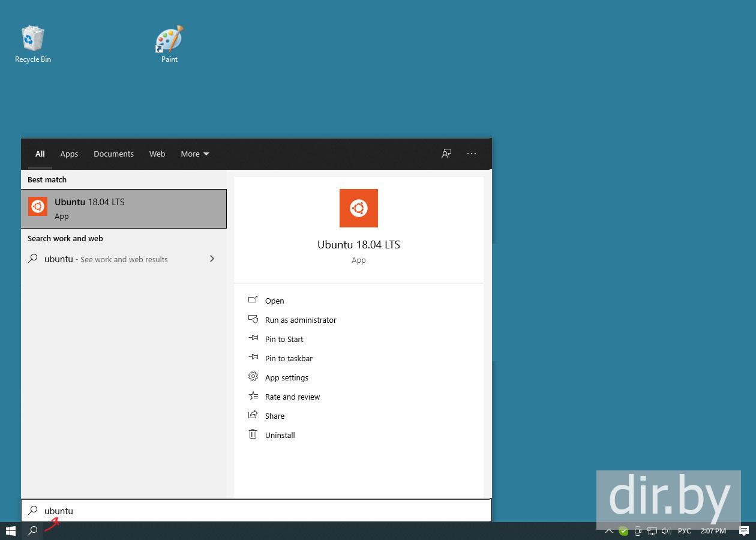Open Ubuntu 18.04 LTS app
Viewport: 756px width, 540px height.
[x=275, y=301]
